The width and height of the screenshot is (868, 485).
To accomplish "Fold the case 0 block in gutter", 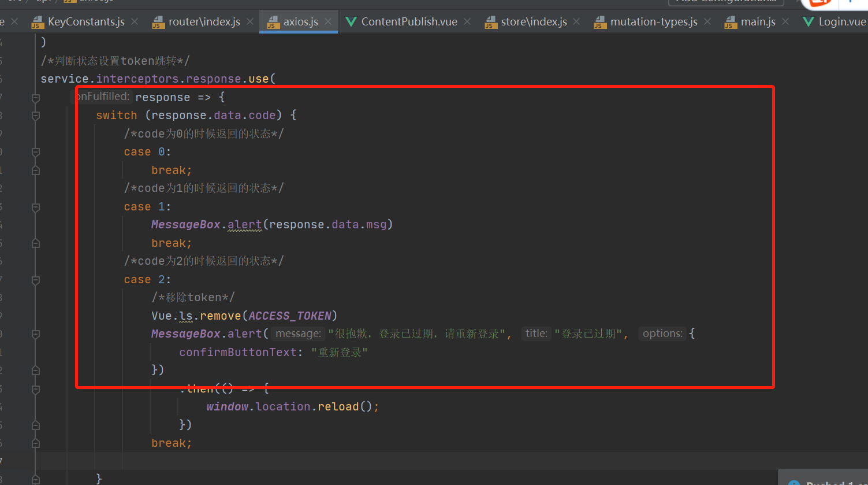I will pos(36,152).
